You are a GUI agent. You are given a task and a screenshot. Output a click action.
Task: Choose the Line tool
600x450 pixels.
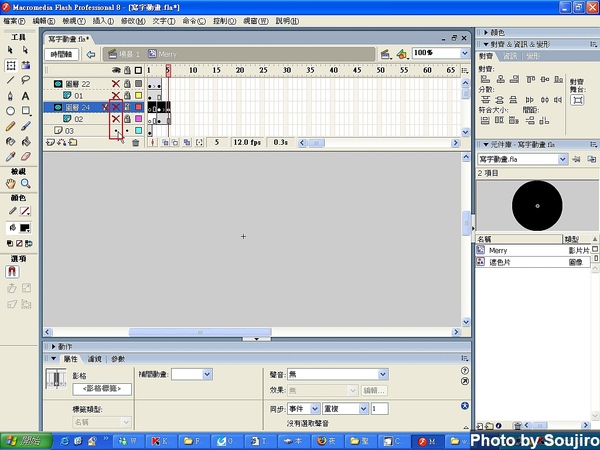10,80
